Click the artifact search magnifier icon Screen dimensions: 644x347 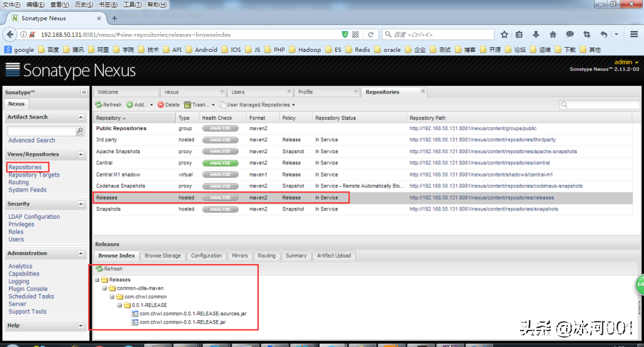80,131
